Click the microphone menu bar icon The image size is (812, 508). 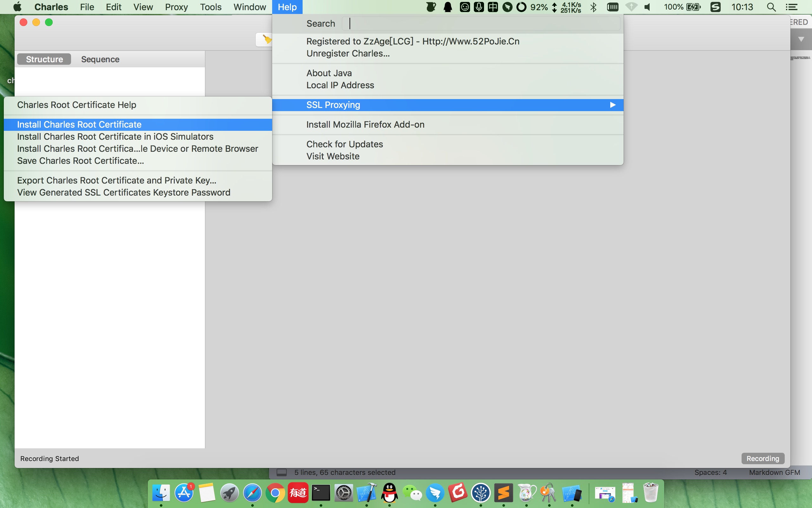pos(479,7)
